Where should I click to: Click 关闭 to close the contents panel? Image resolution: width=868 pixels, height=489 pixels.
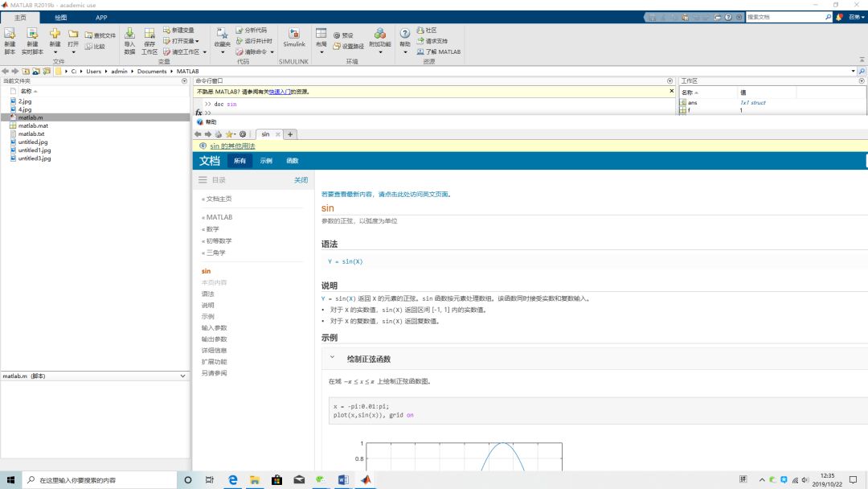pyautogui.click(x=301, y=180)
